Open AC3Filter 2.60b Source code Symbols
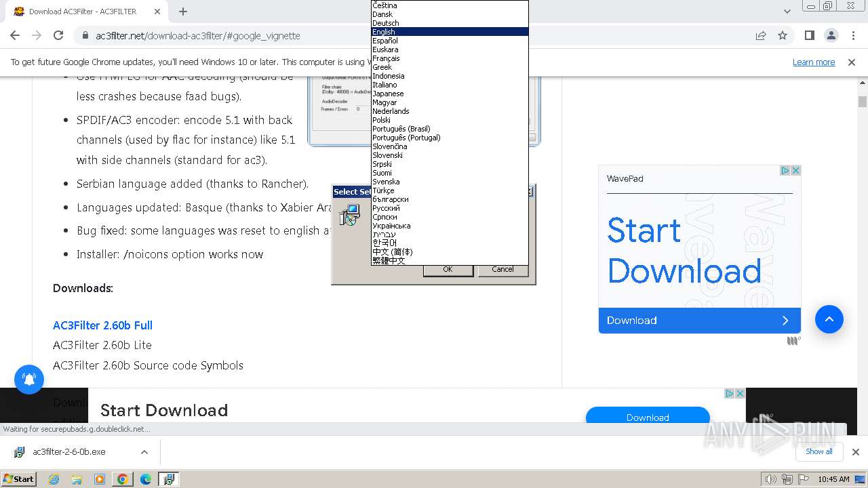 (x=148, y=365)
